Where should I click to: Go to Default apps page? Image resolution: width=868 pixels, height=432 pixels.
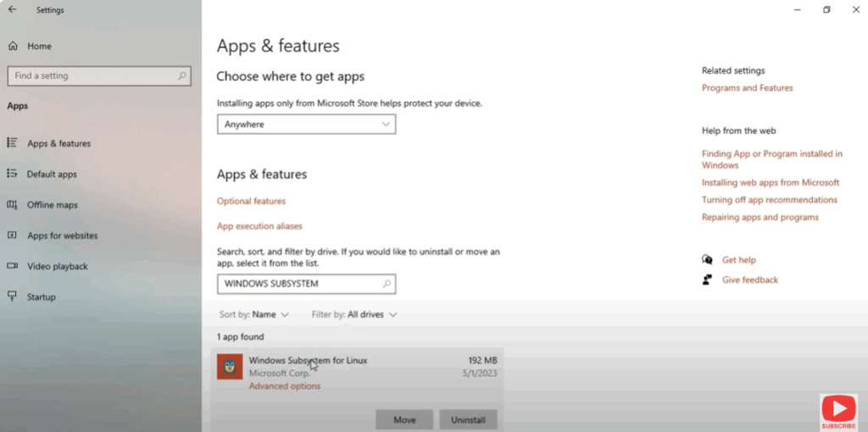tap(52, 174)
